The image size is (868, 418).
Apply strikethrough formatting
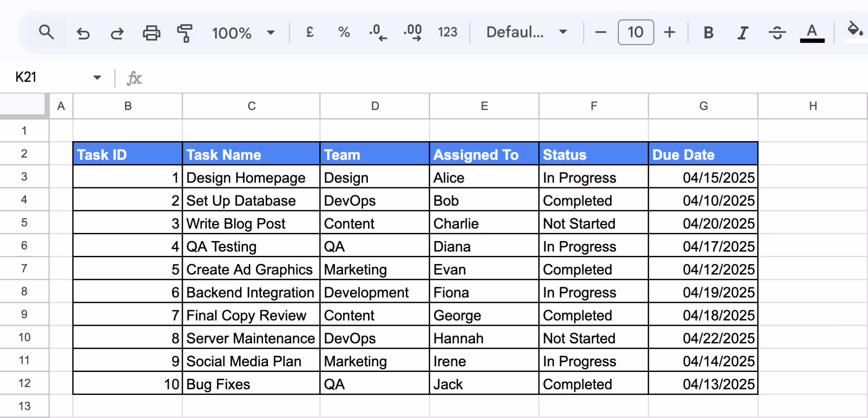coord(777,32)
